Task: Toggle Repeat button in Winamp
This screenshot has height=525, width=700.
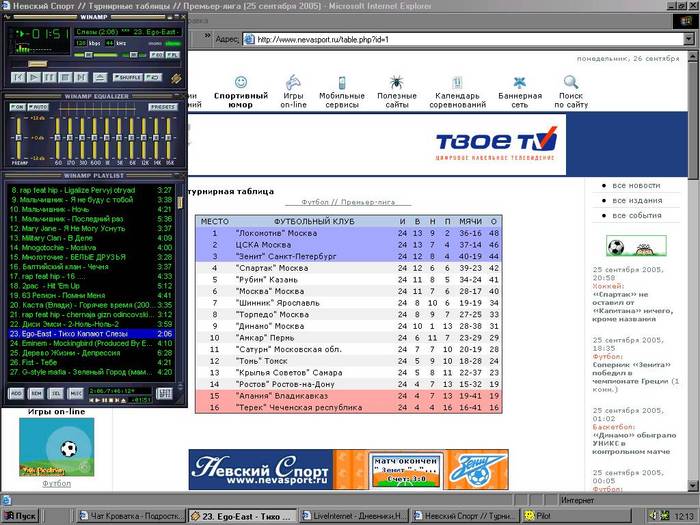Action: pyautogui.click(x=153, y=77)
